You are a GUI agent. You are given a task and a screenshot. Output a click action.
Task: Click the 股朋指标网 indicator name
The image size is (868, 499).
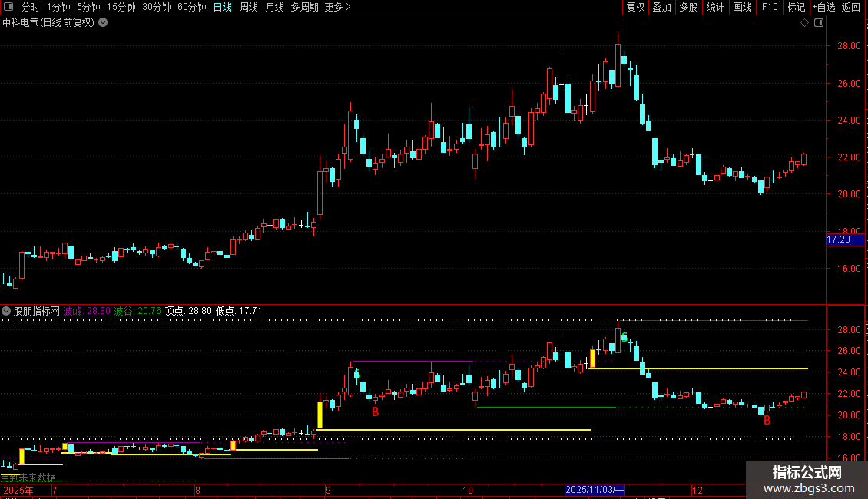coord(37,311)
